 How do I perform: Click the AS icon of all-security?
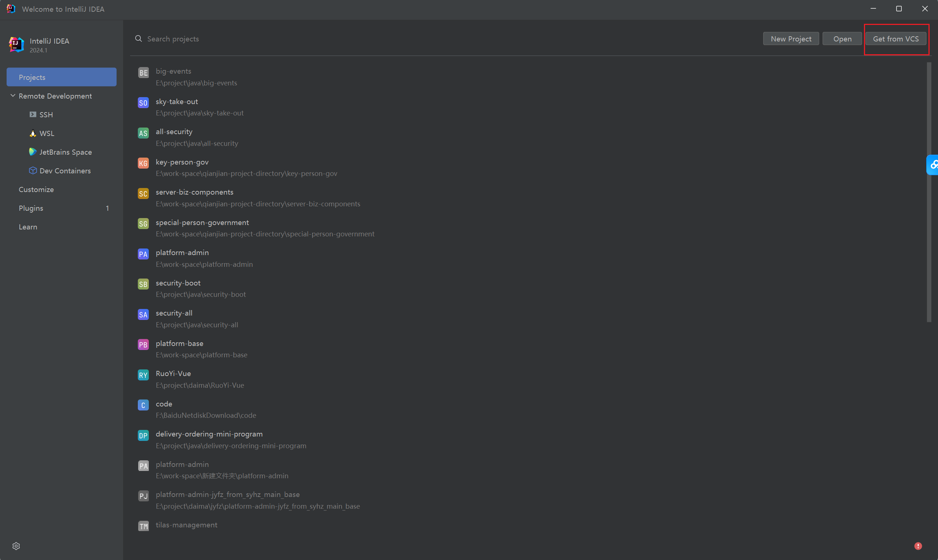[x=143, y=133]
